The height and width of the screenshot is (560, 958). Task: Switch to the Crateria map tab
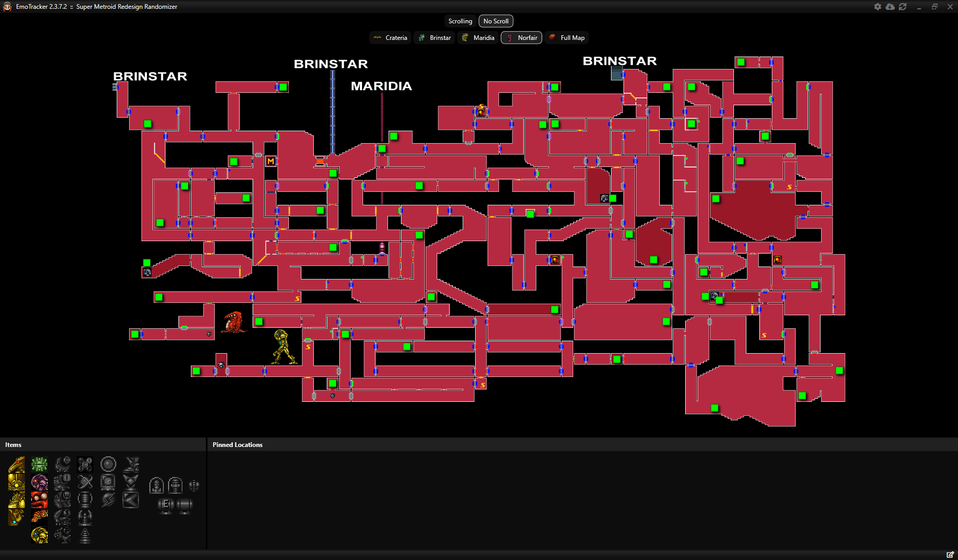pyautogui.click(x=390, y=37)
